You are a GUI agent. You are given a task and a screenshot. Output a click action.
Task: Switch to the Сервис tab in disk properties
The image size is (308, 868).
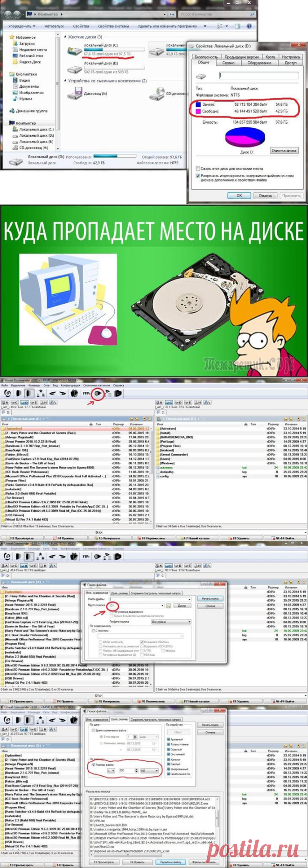point(229,62)
